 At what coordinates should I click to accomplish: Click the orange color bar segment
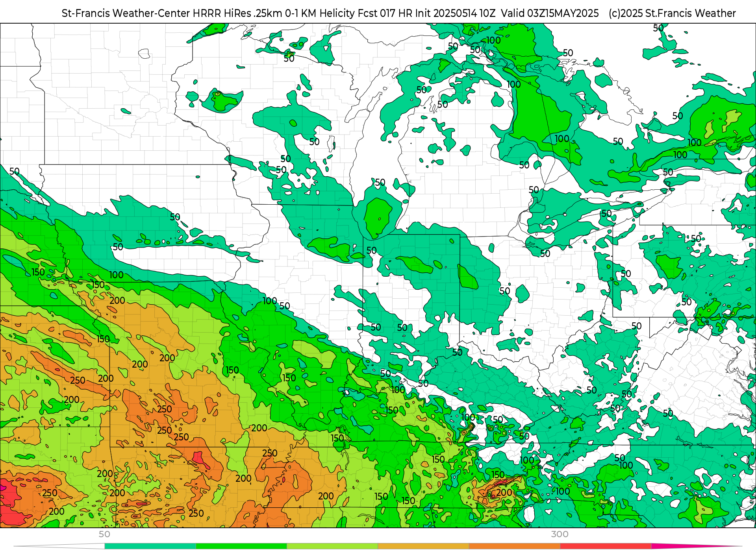point(514,546)
